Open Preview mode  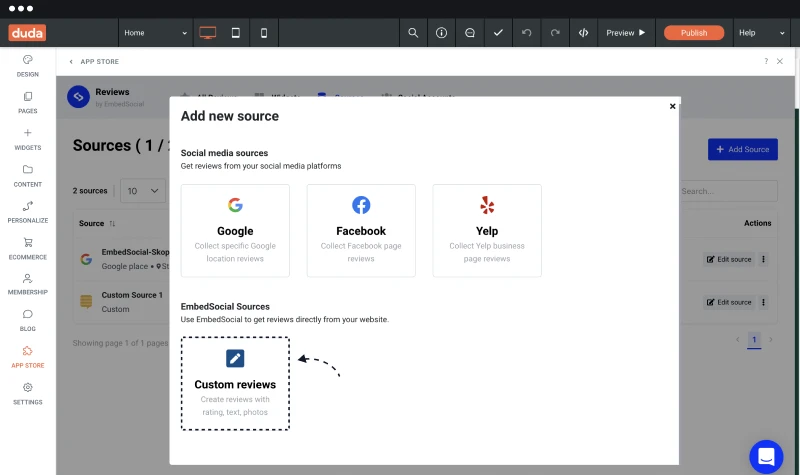[626, 33]
